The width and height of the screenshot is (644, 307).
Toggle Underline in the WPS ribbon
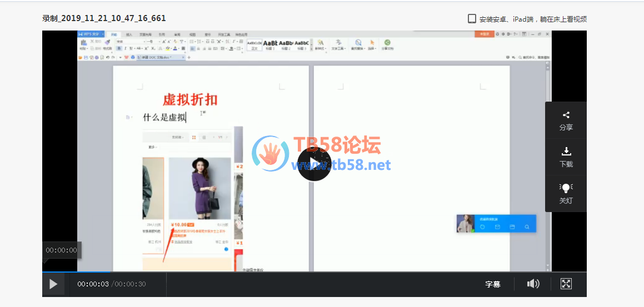tap(131, 48)
